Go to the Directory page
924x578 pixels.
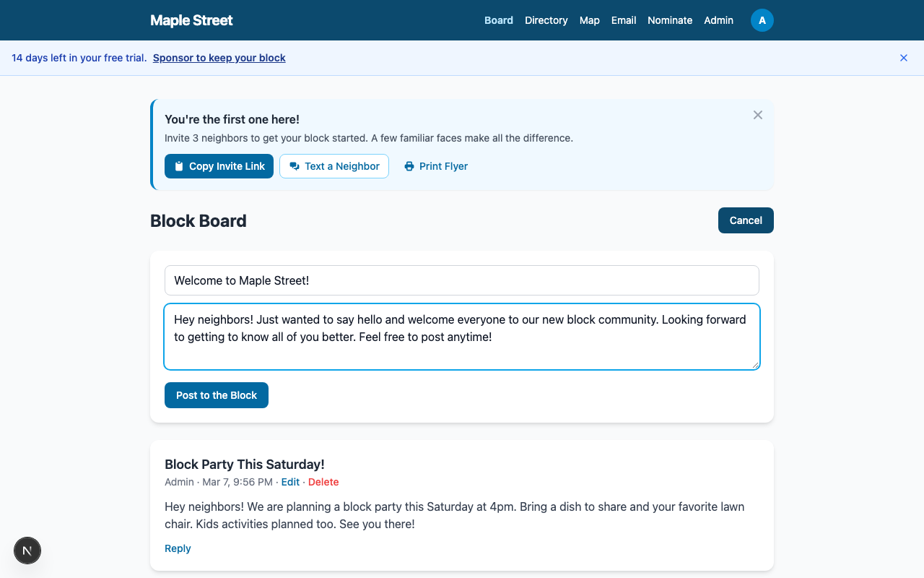click(x=546, y=20)
